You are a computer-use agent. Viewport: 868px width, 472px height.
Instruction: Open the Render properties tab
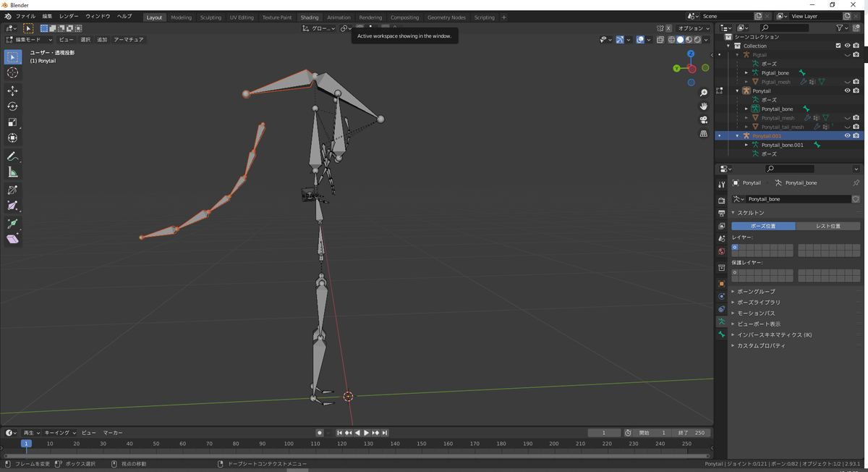coord(721,201)
